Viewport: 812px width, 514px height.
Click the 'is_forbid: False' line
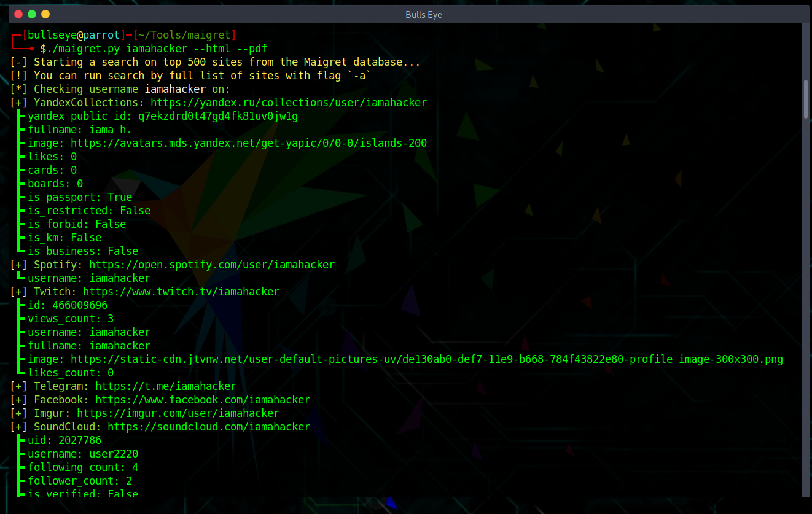(x=77, y=224)
